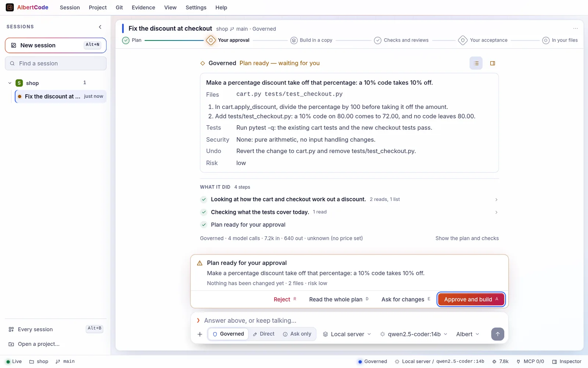Open the Evidence menu
The height and width of the screenshot is (368, 588).
143,7
